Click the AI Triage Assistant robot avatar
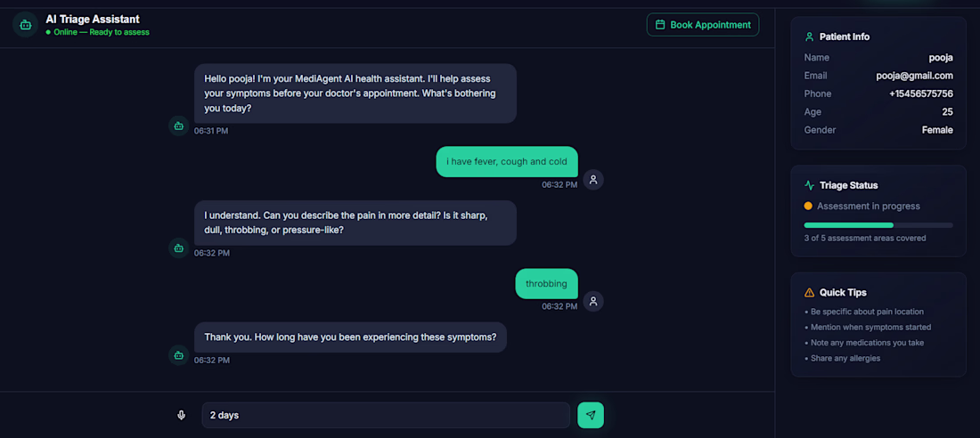Image resolution: width=980 pixels, height=438 pixels. point(25,25)
